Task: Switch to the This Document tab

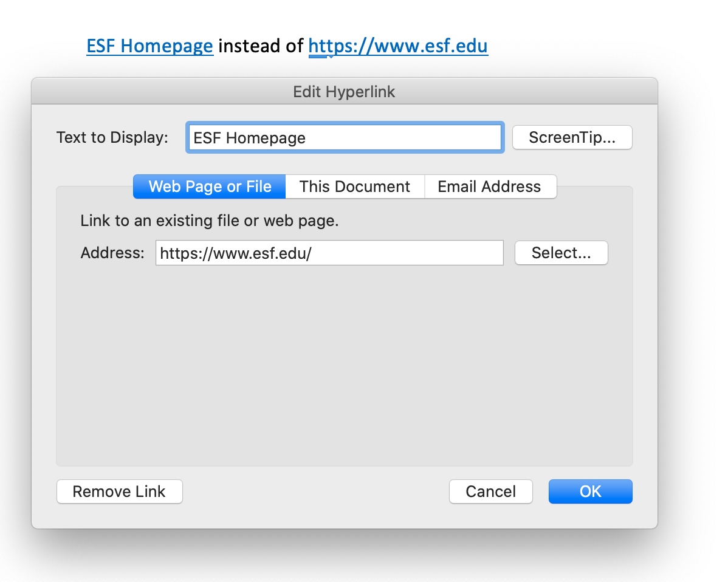Action: coord(355,187)
